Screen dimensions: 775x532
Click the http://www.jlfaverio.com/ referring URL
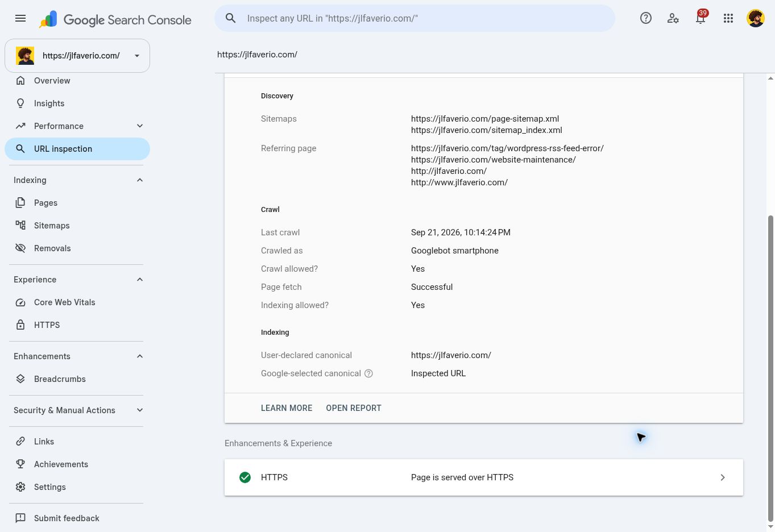459,182
